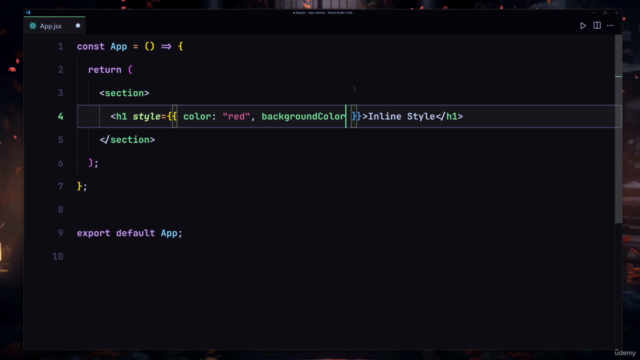Click the style attribute on line 4

(147, 116)
